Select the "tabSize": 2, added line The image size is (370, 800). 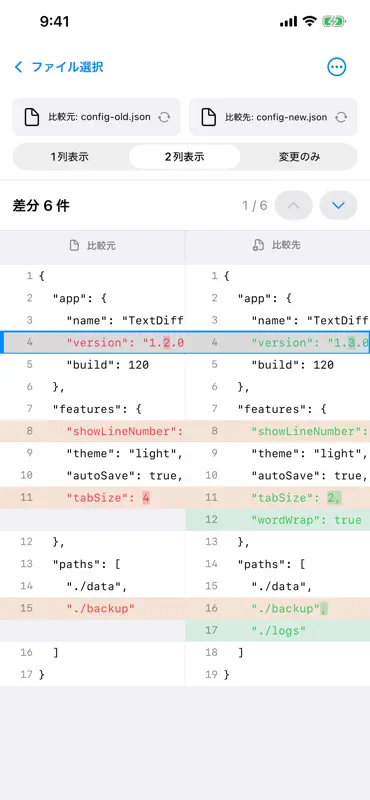[x=278, y=497]
